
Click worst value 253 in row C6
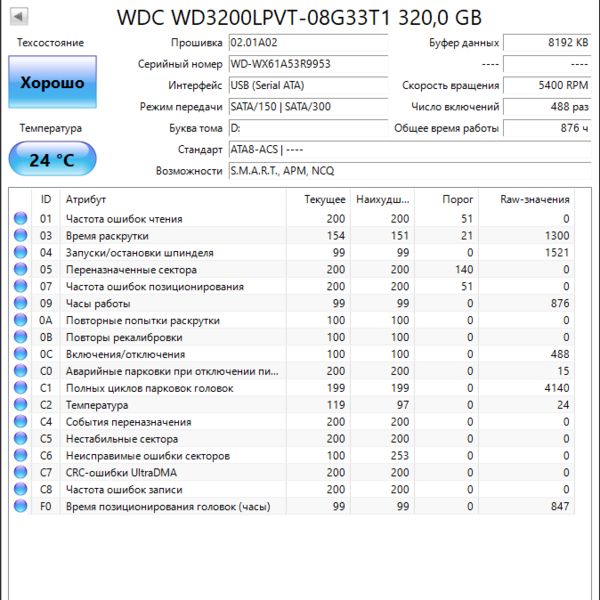(400, 456)
